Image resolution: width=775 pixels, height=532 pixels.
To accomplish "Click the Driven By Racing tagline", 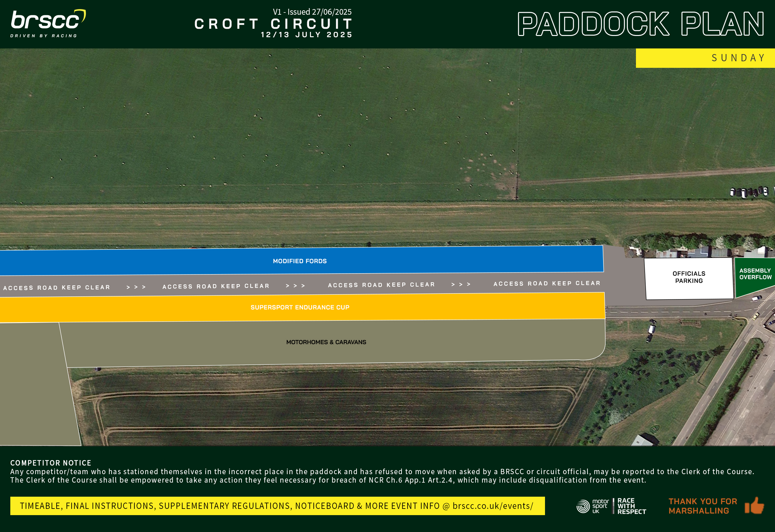I will (x=44, y=36).
